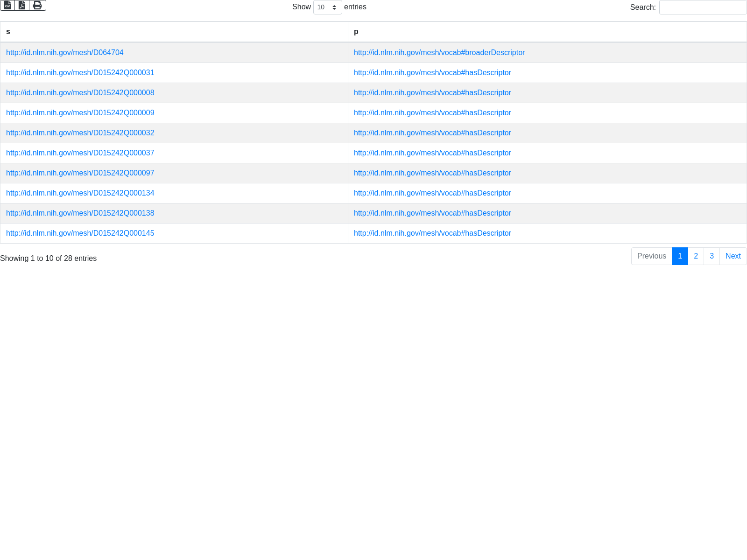Export the table as PDF
This screenshot has height=560, width=747.
(x=22, y=5)
